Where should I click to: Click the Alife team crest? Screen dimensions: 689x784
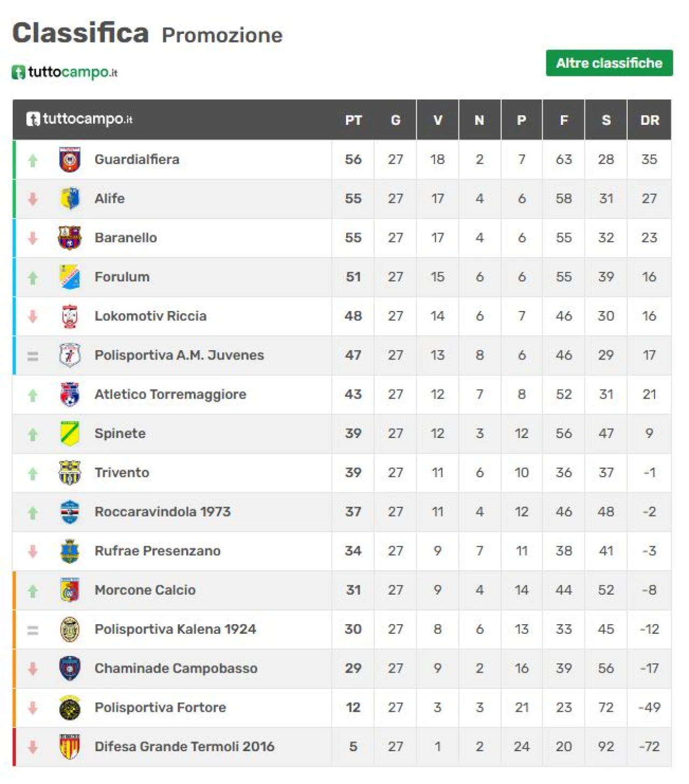(69, 199)
